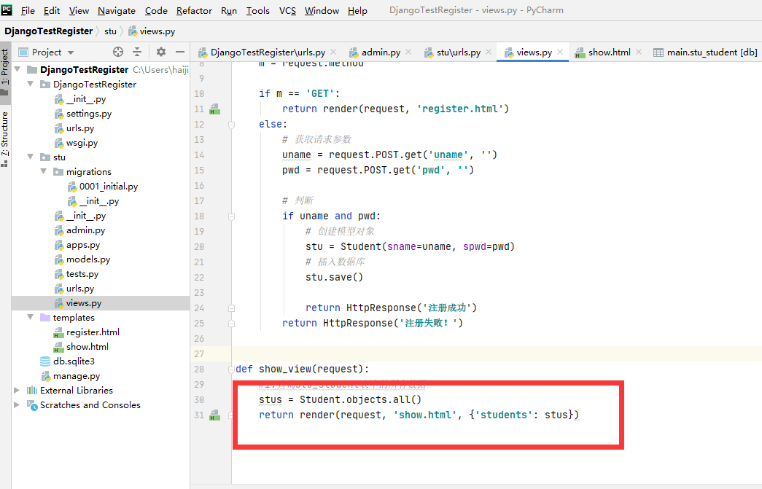Viewport: 762px width, 489px height.
Task: Click 'show.html' string on line 31
Action: pyautogui.click(x=425, y=415)
